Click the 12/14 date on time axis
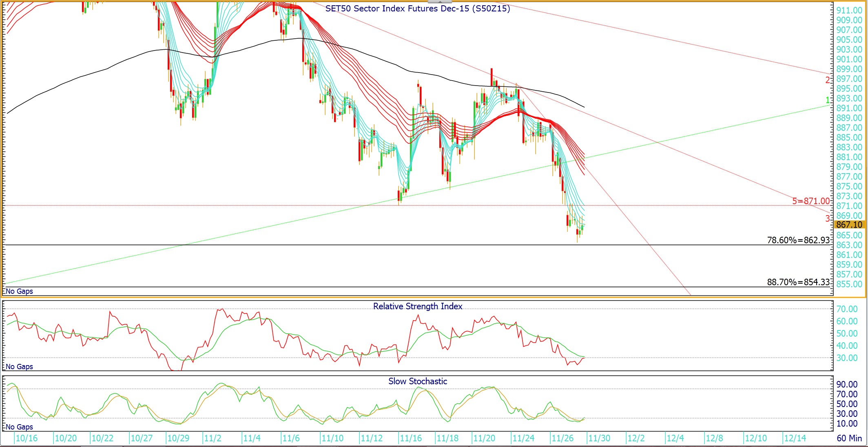 [795, 438]
